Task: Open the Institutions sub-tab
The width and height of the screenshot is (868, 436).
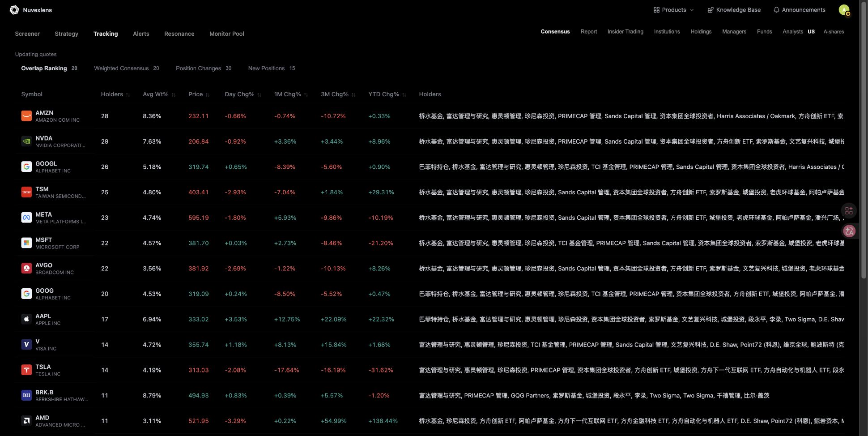Action: click(x=667, y=32)
